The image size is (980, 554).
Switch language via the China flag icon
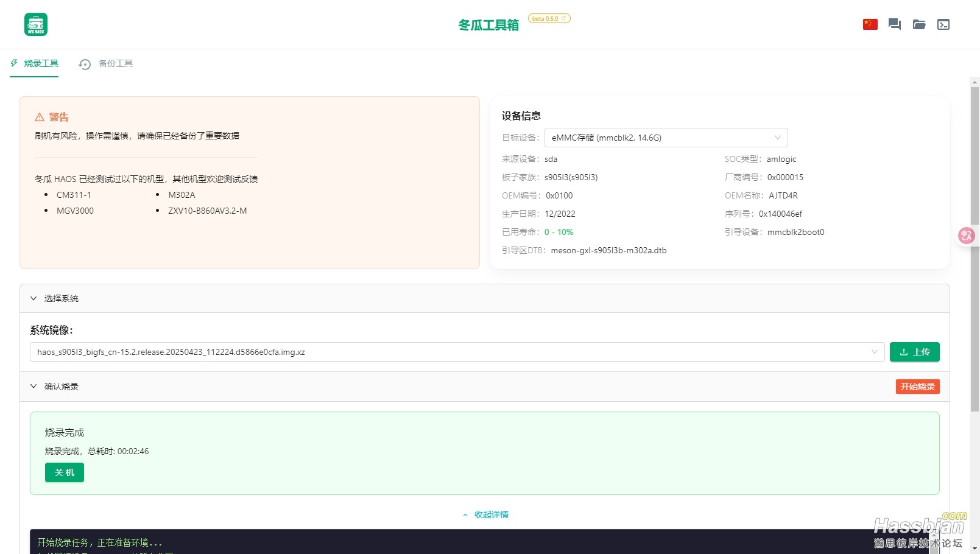pyautogui.click(x=870, y=24)
